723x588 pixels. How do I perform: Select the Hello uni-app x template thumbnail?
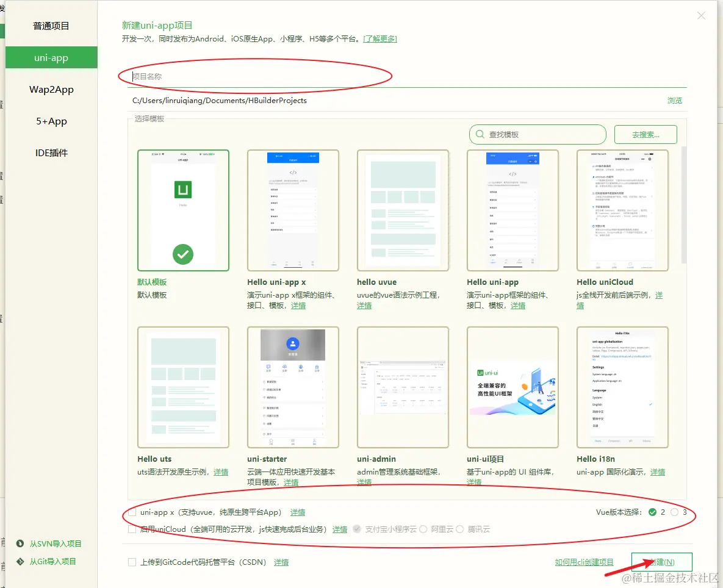pos(293,210)
